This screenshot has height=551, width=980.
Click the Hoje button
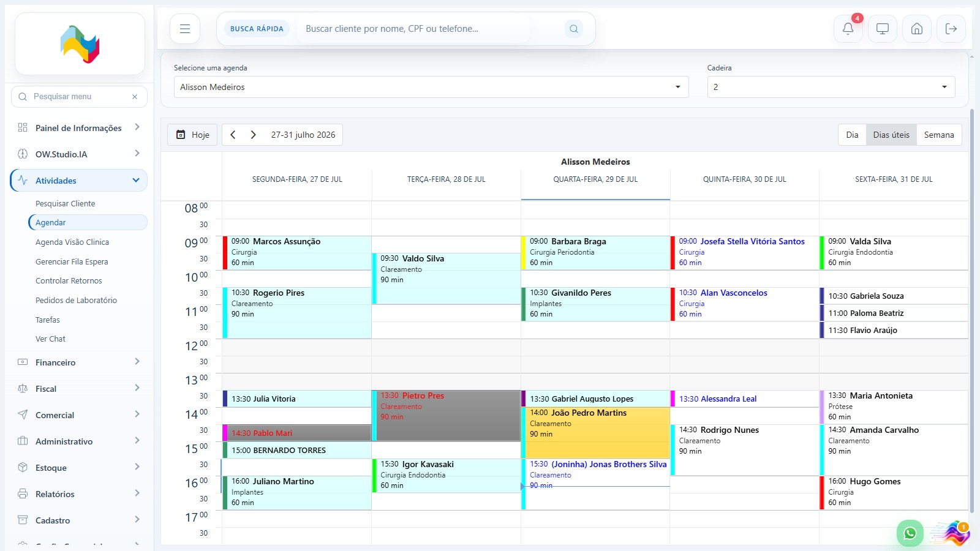pyautogui.click(x=192, y=135)
